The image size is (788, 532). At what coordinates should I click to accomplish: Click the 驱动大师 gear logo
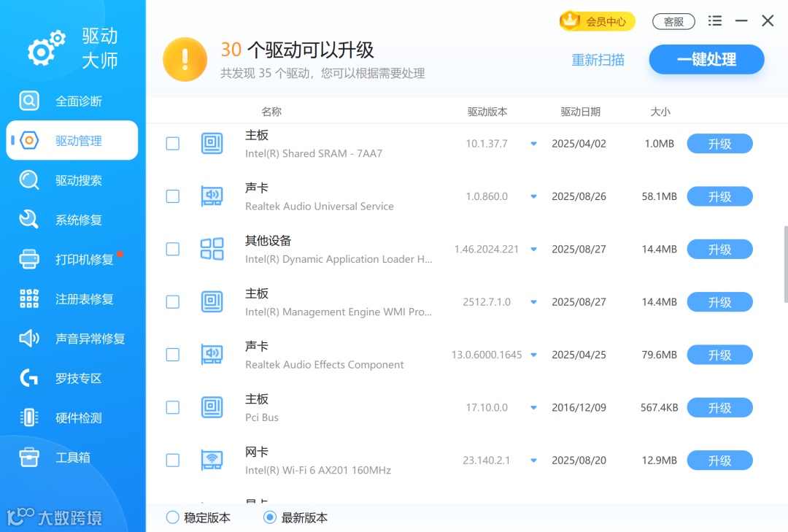tap(46, 48)
